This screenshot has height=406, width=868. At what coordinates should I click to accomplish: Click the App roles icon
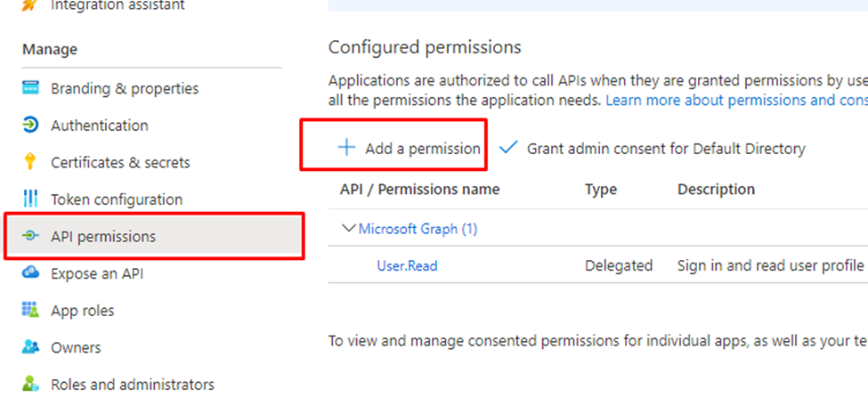pos(31,311)
